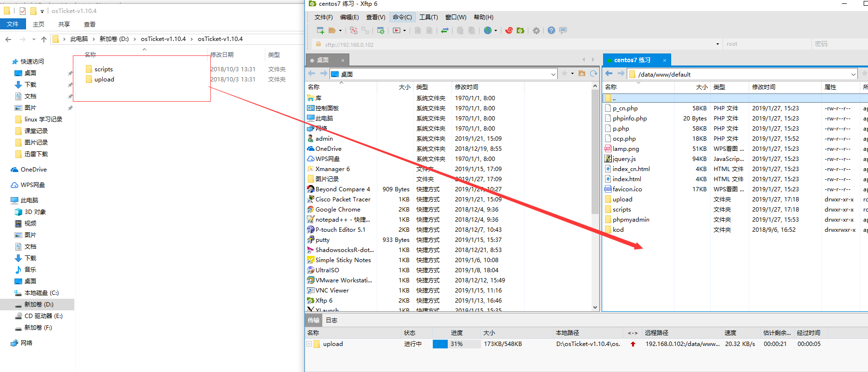Image resolution: width=868 pixels, height=372 pixels.
Task: Open the dropdown beside the play icon
Action: click(404, 30)
